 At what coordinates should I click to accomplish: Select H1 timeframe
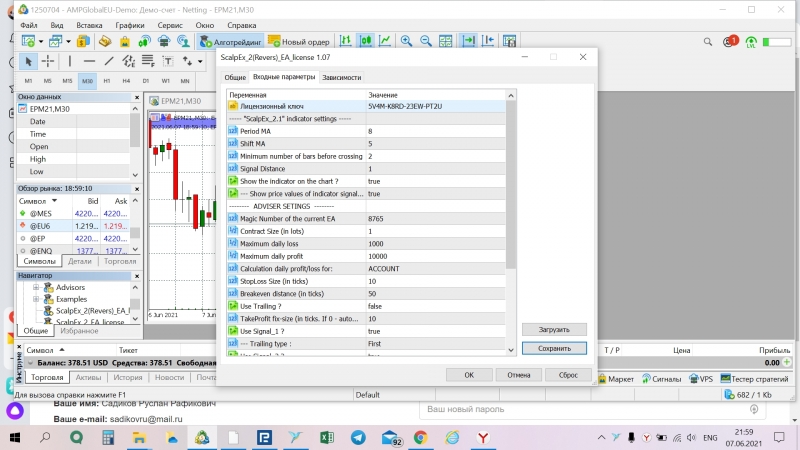[107, 81]
